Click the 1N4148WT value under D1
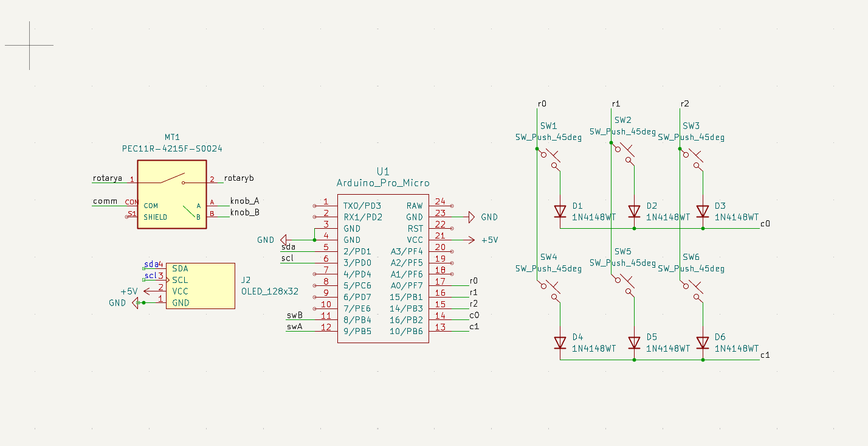The height and width of the screenshot is (446, 868). (594, 217)
